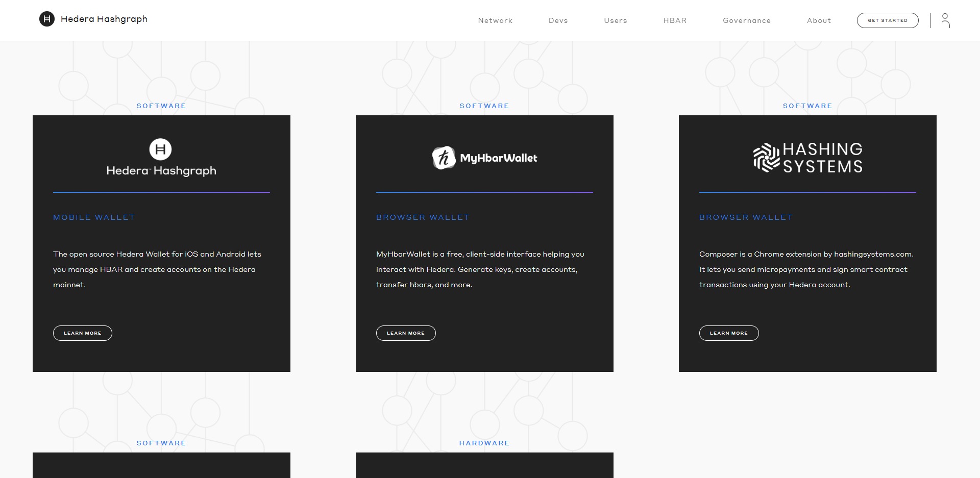Screen dimensions: 980x478
Task: Open the user account profile icon
Action: pos(945,20)
